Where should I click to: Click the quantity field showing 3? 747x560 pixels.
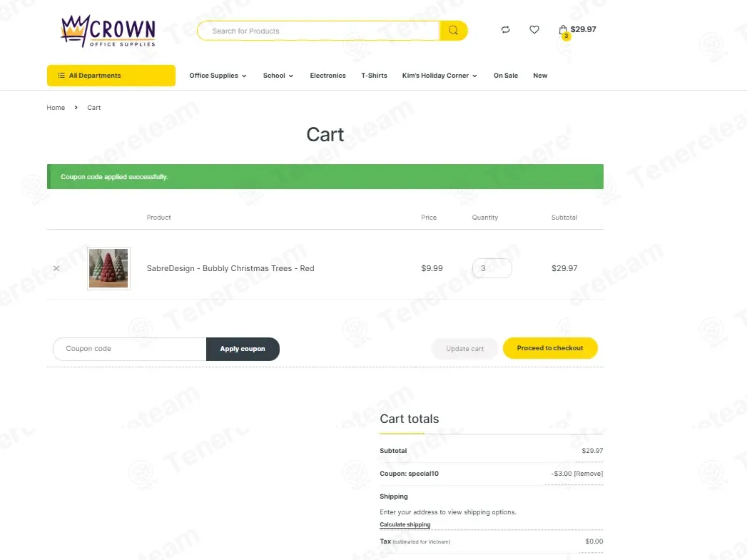coord(492,268)
